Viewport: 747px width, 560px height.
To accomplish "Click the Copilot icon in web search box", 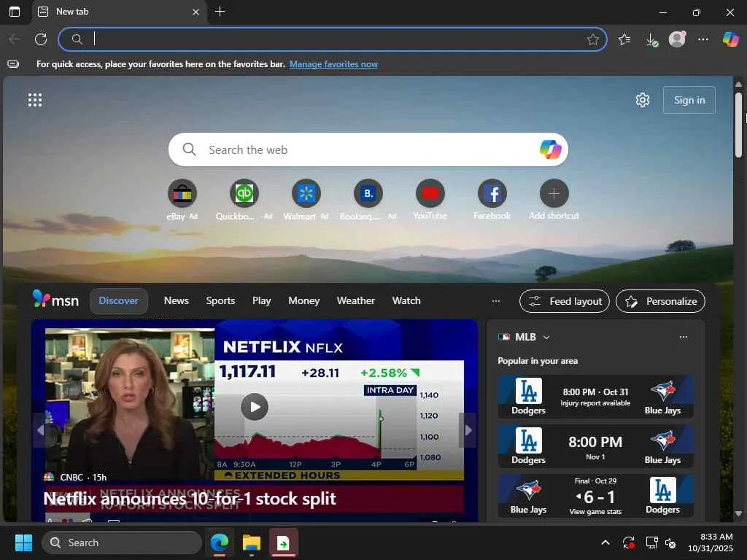I will (550, 149).
